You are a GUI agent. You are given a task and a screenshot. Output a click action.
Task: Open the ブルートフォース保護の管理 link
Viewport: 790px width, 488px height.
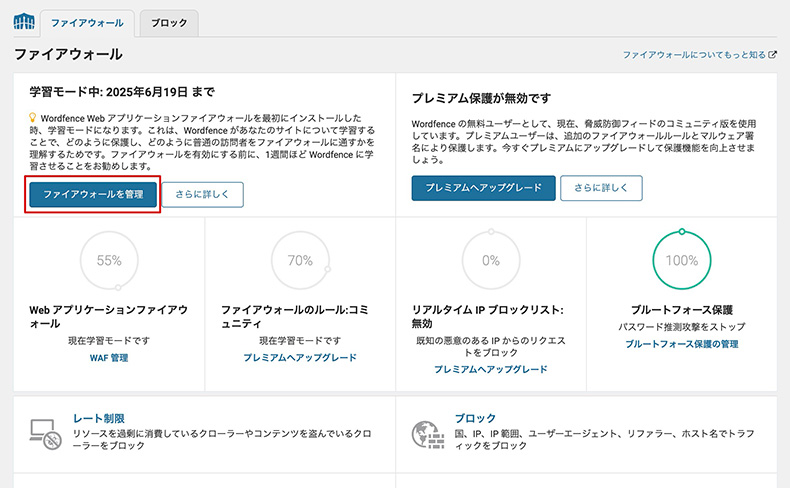(682, 344)
